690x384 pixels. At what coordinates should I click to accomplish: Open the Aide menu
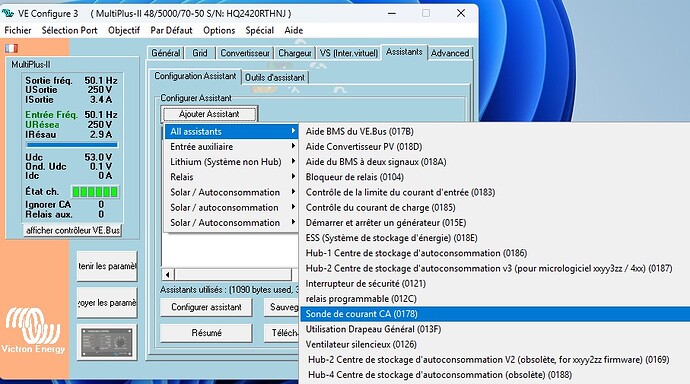point(294,30)
